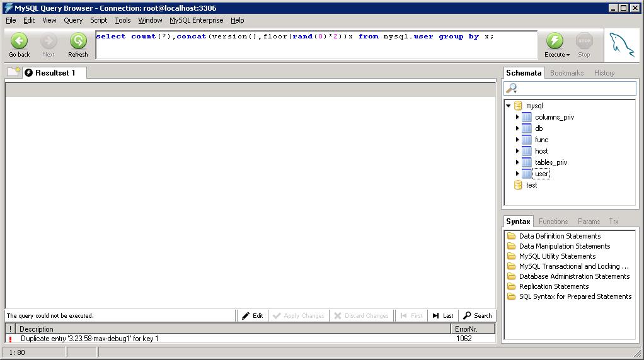This screenshot has height=360, width=644.
Task: Switch to the Params tab
Action: coord(589,222)
